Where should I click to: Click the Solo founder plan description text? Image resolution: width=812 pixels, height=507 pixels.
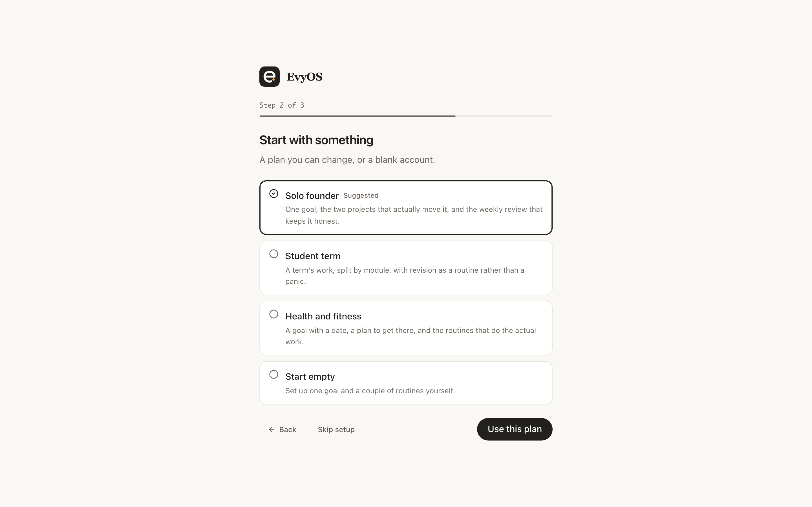click(414, 215)
